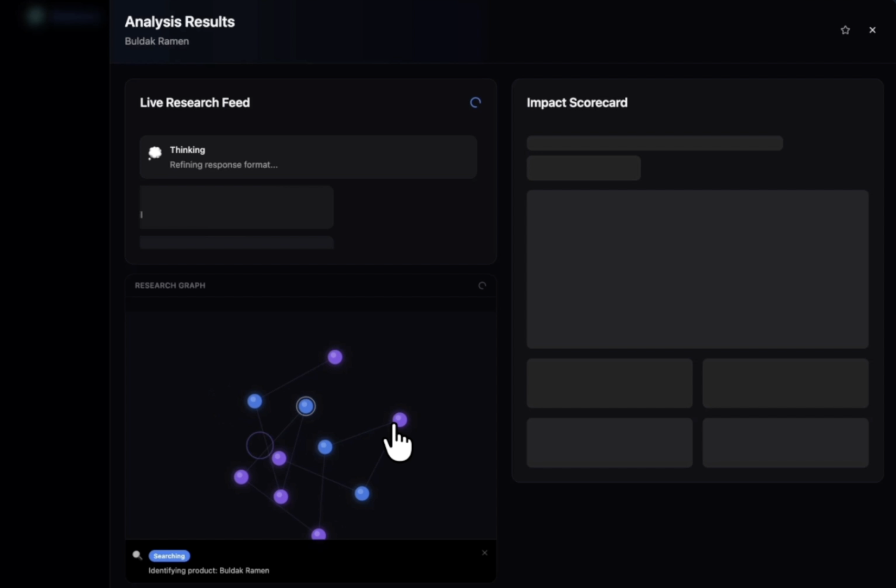Select the rightmost purple graph node

pyautogui.click(x=400, y=419)
